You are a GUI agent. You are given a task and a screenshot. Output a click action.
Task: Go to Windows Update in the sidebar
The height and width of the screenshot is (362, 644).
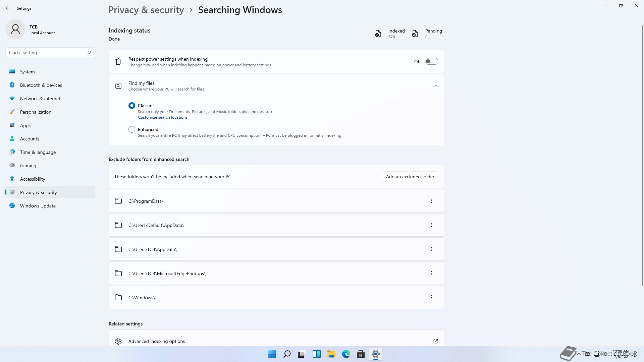point(38,206)
